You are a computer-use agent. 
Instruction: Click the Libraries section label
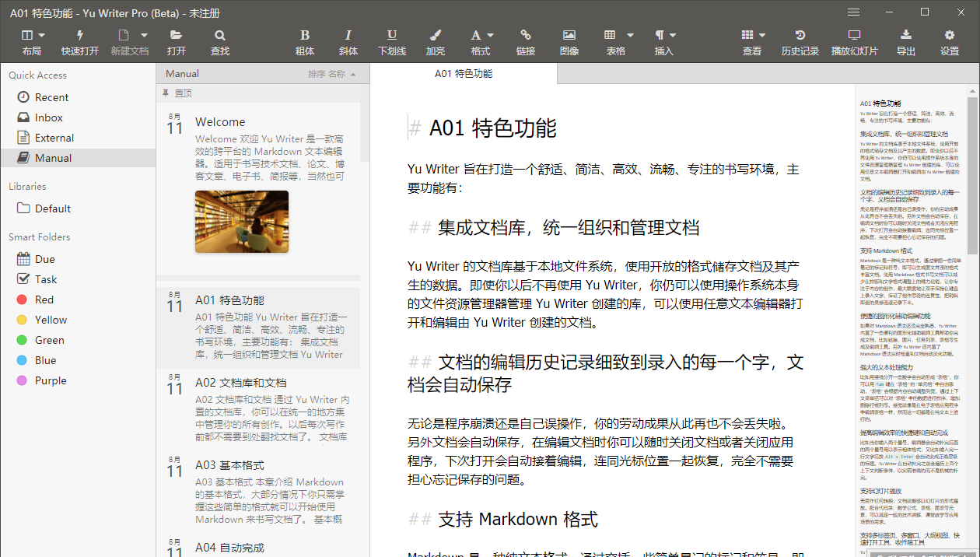point(27,187)
